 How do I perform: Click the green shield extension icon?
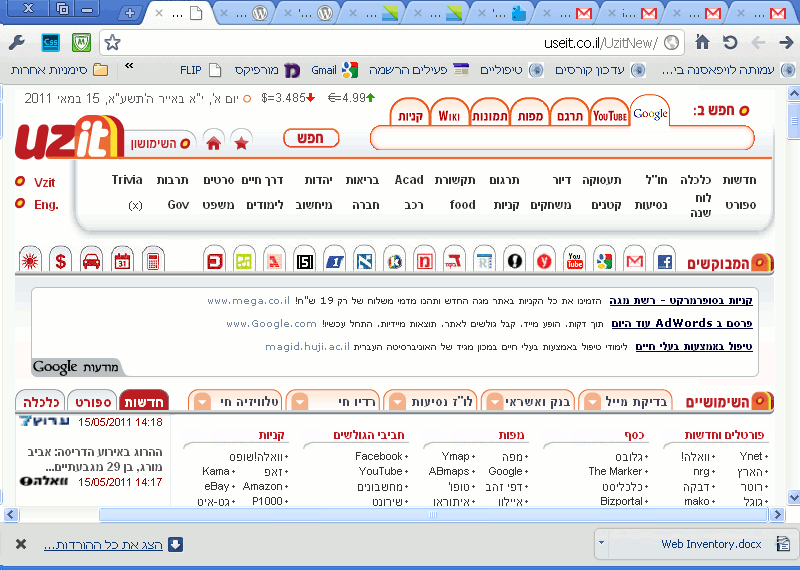82,43
